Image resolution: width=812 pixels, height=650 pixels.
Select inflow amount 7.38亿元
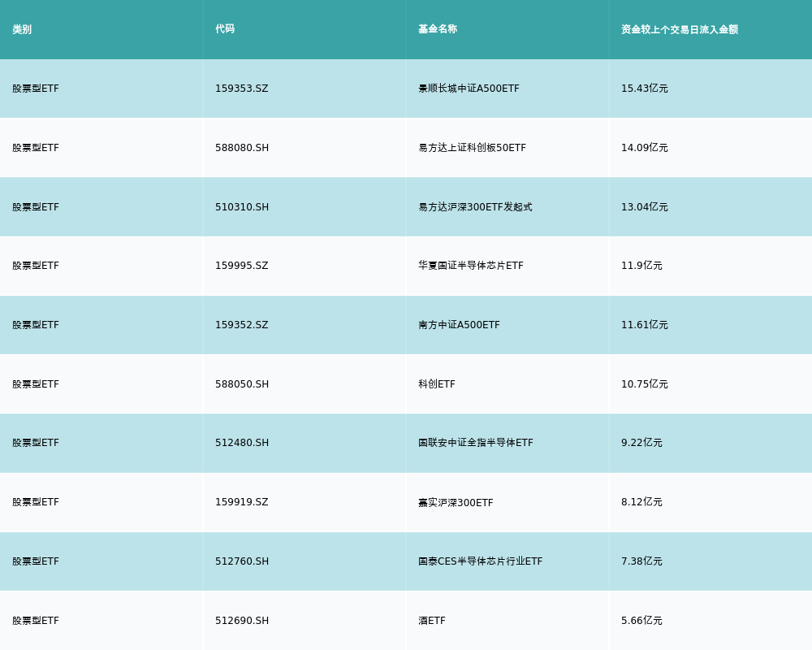pos(641,561)
